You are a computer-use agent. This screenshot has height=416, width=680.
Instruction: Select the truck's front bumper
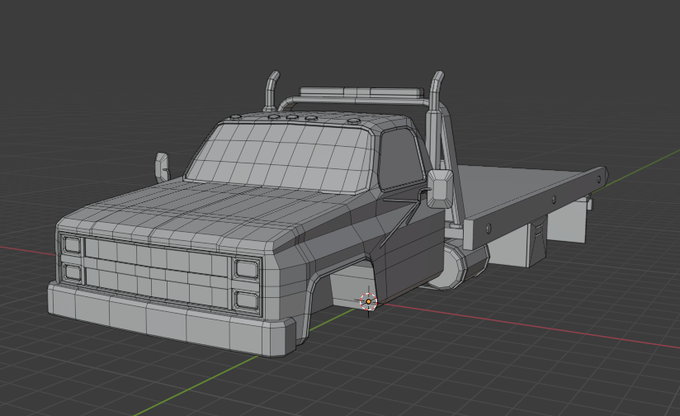(171, 321)
